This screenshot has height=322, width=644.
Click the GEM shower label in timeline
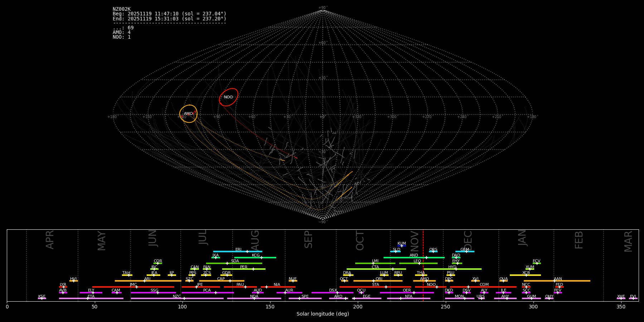[465, 250]
